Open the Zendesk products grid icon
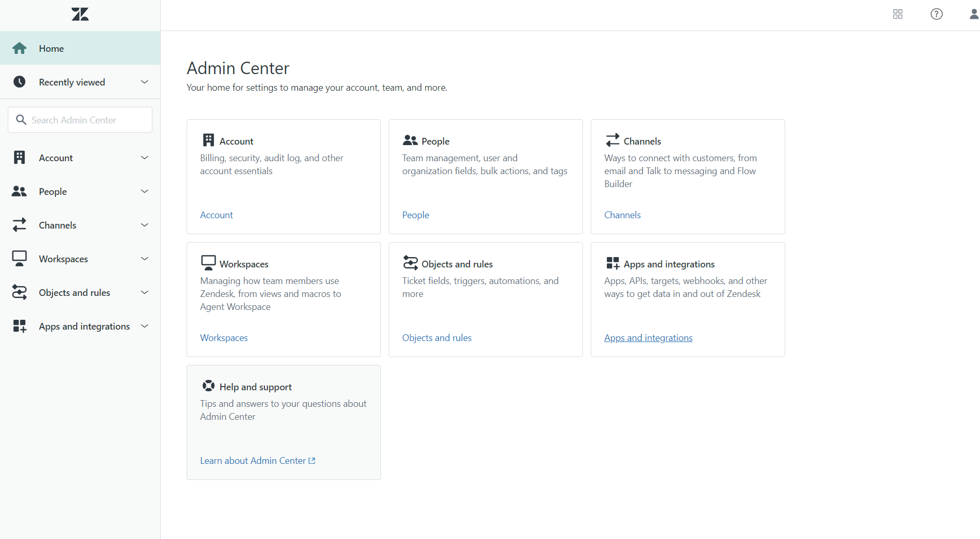Viewport: 980px width, 539px height. coord(898,15)
